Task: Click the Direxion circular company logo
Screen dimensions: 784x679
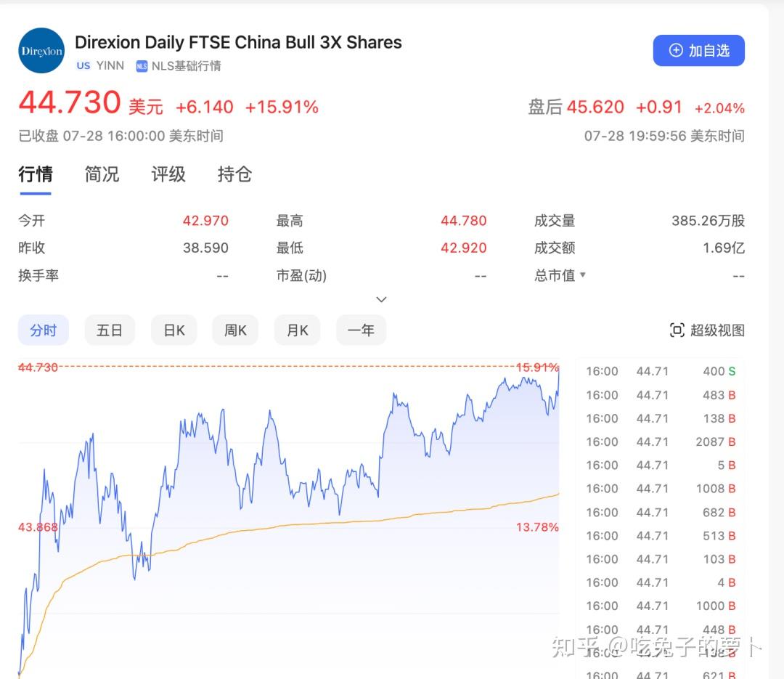Action: [41, 50]
